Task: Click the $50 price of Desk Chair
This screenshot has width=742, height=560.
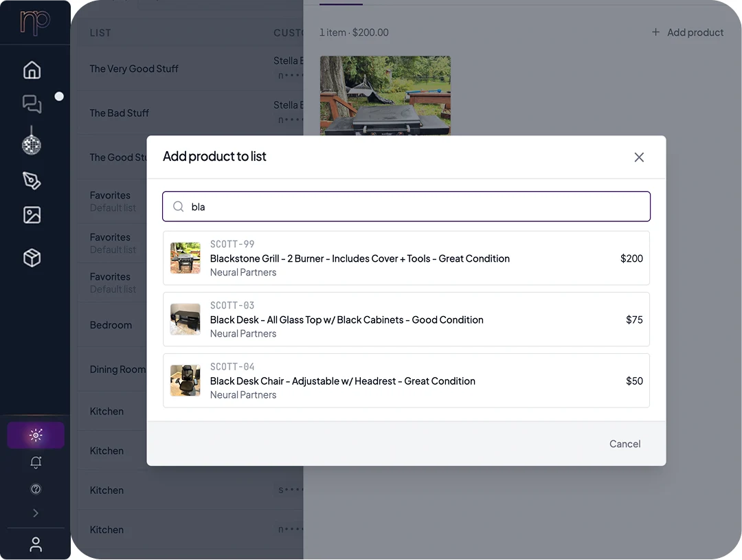Action: point(634,381)
